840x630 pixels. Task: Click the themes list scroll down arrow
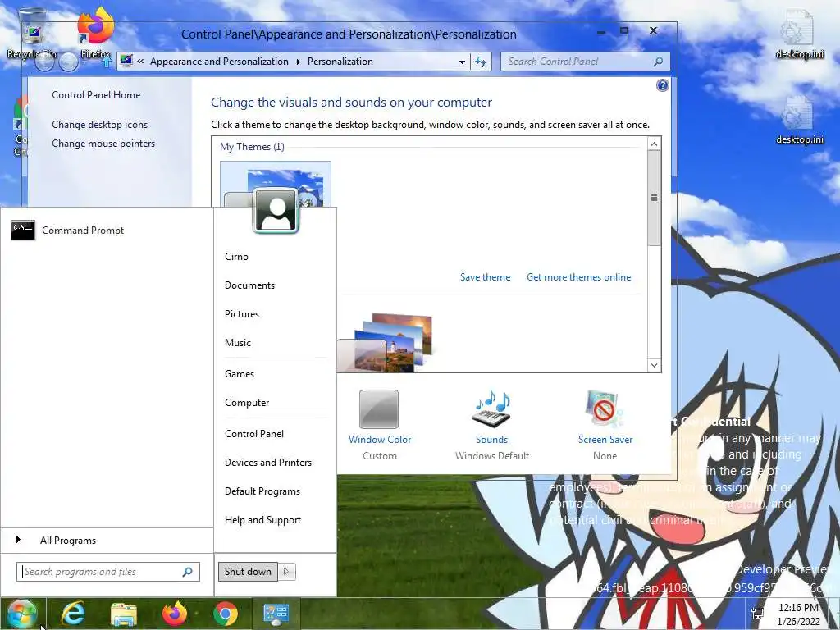(x=654, y=365)
